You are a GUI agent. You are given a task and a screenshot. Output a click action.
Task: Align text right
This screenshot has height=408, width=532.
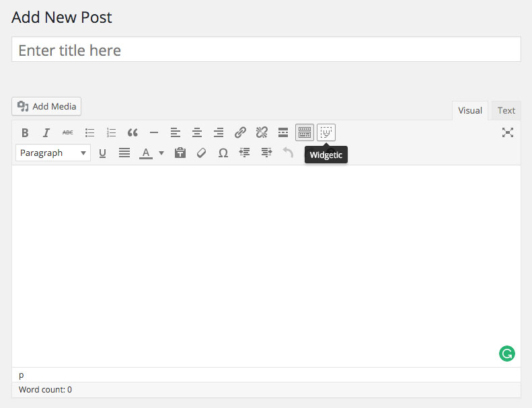click(219, 132)
